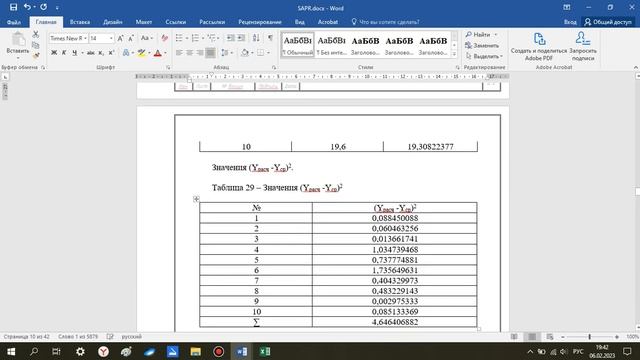Expand the styles gallery More arrow

(454, 54)
